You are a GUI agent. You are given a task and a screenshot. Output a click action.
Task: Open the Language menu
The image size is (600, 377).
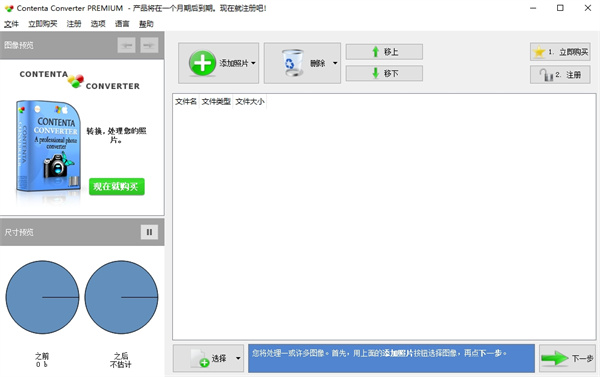pyautogui.click(x=122, y=24)
